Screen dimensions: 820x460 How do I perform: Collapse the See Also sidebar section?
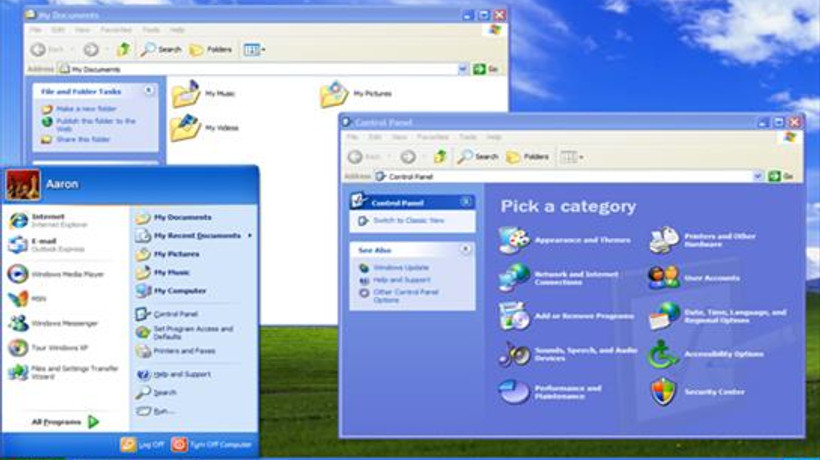(x=465, y=249)
